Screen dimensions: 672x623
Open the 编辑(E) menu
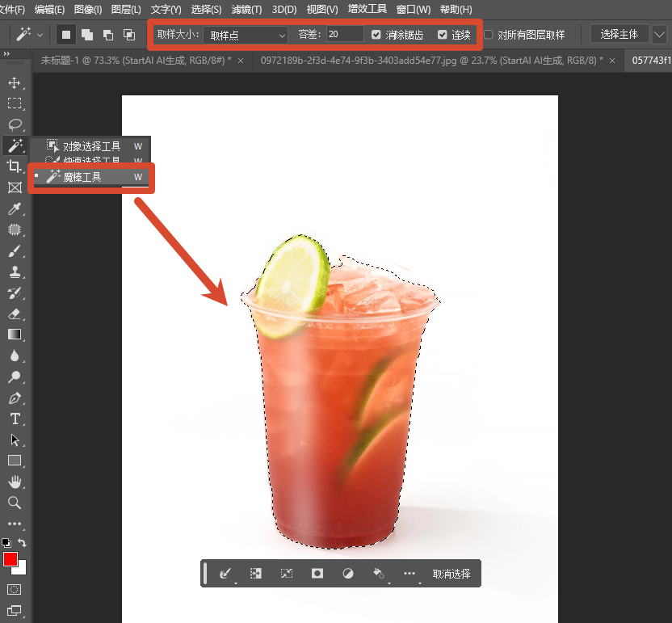50,10
